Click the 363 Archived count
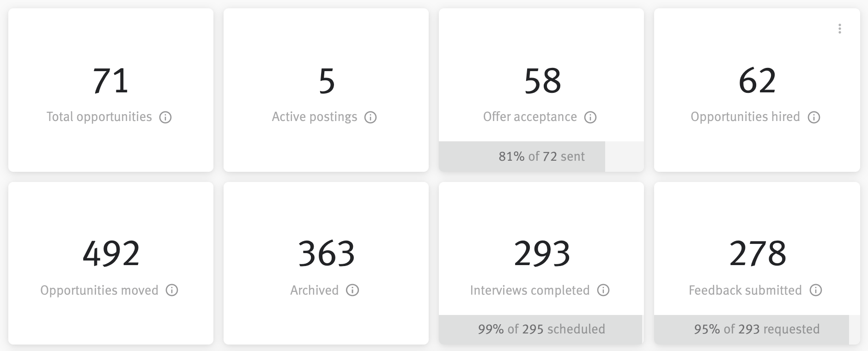Screen dimensions: 868x351 tap(326, 254)
